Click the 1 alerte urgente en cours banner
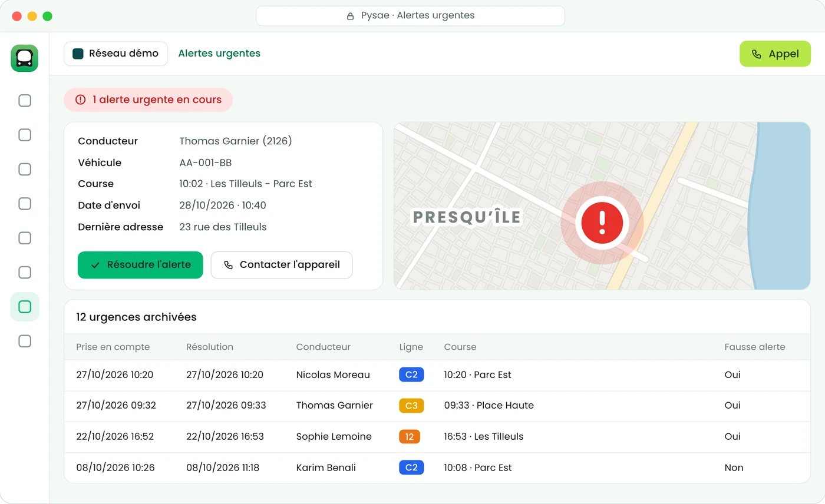The width and height of the screenshot is (825, 504). 148,100
